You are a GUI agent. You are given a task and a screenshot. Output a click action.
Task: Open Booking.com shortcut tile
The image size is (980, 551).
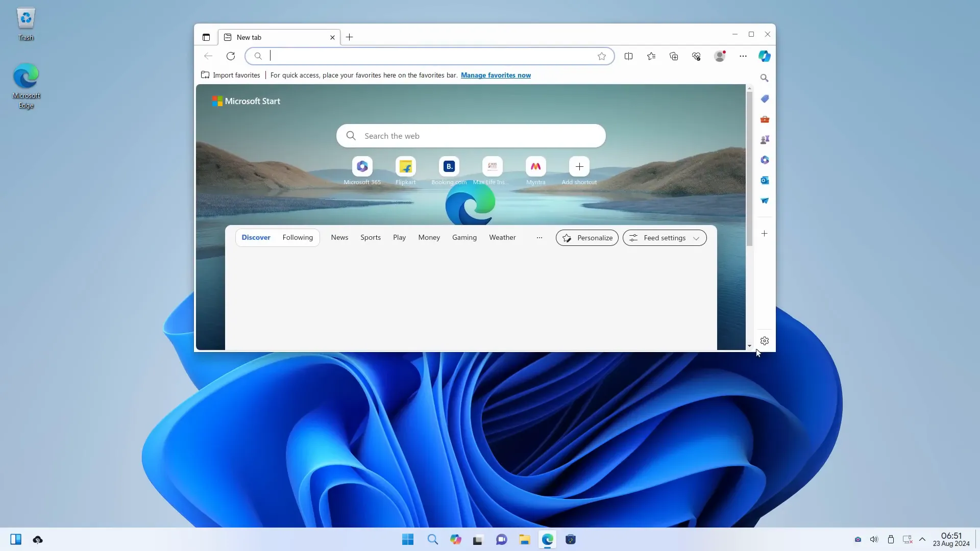[449, 171]
